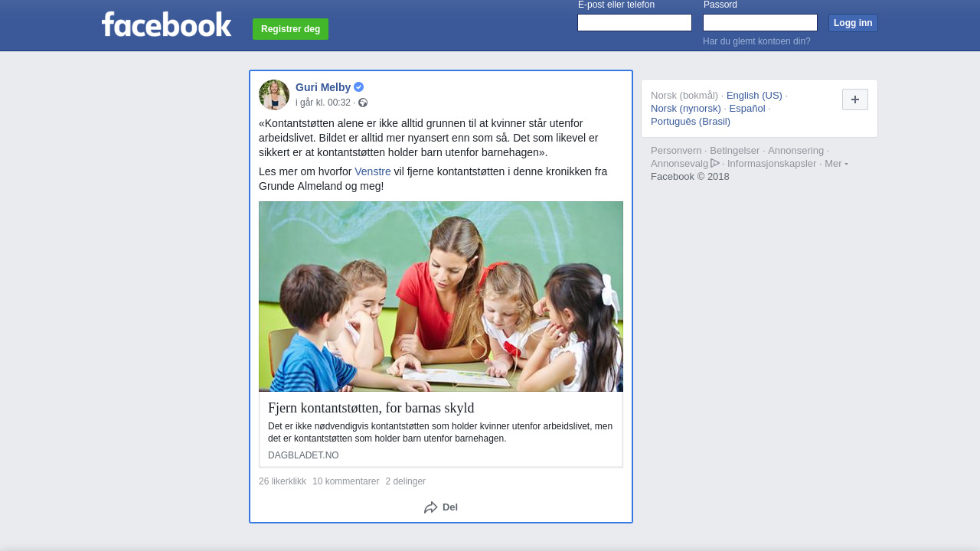The image size is (980, 551).
Task: Open the Fjern kontantstøtten article headline
Action: [x=371, y=408]
